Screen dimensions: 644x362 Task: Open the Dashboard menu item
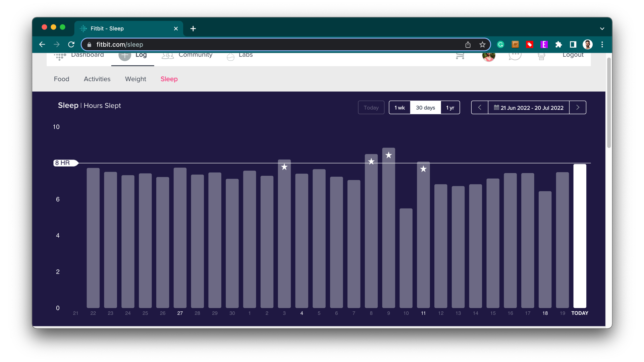(x=87, y=55)
